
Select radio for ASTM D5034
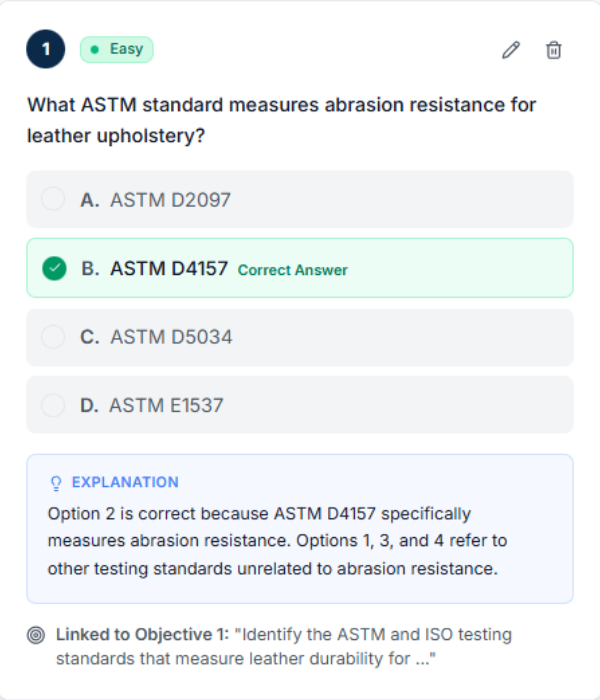point(53,337)
